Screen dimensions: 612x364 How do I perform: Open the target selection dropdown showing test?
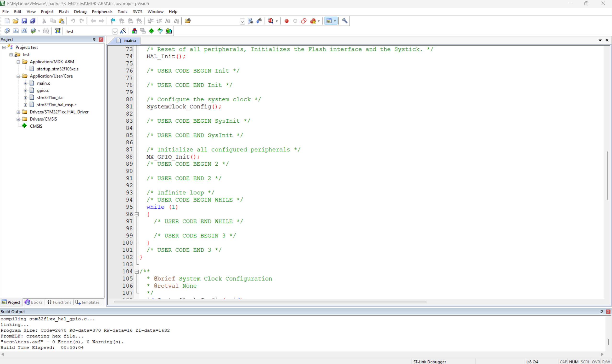pyautogui.click(x=115, y=31)
